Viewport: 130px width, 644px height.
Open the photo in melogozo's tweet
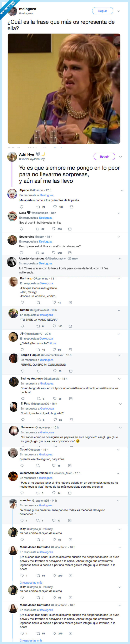(x=64, y=88)
